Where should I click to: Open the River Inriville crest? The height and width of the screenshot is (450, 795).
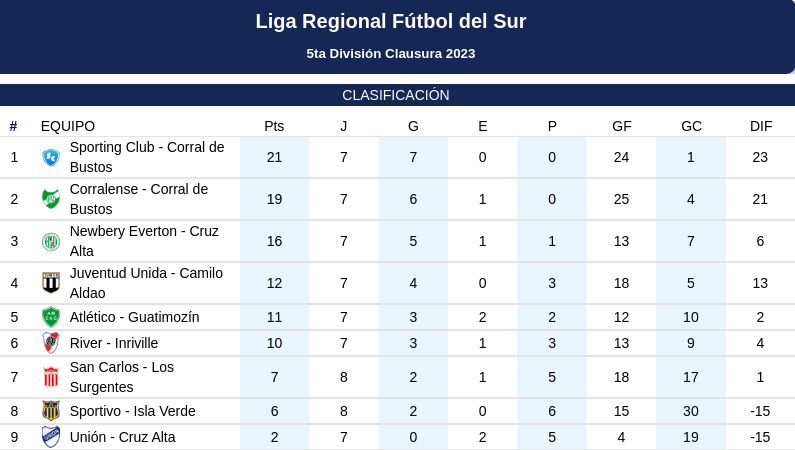pos(51,343)
